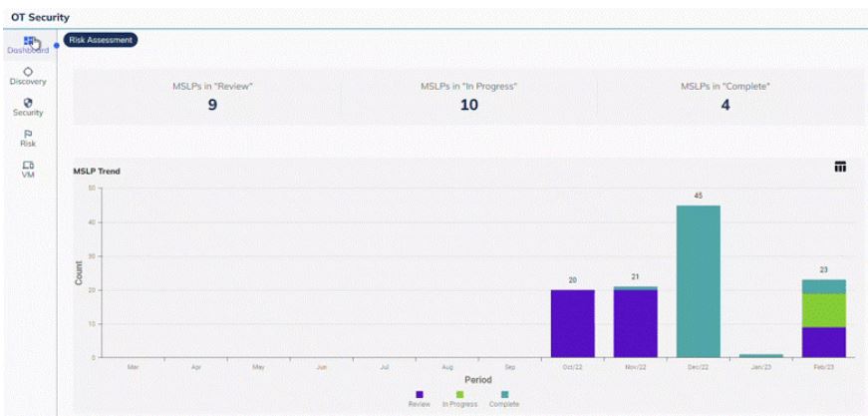Image resolution: width=868 pixels, height=416 pixels.
Task: Click the small Jan/23 bar
Action: pos(760,355)
